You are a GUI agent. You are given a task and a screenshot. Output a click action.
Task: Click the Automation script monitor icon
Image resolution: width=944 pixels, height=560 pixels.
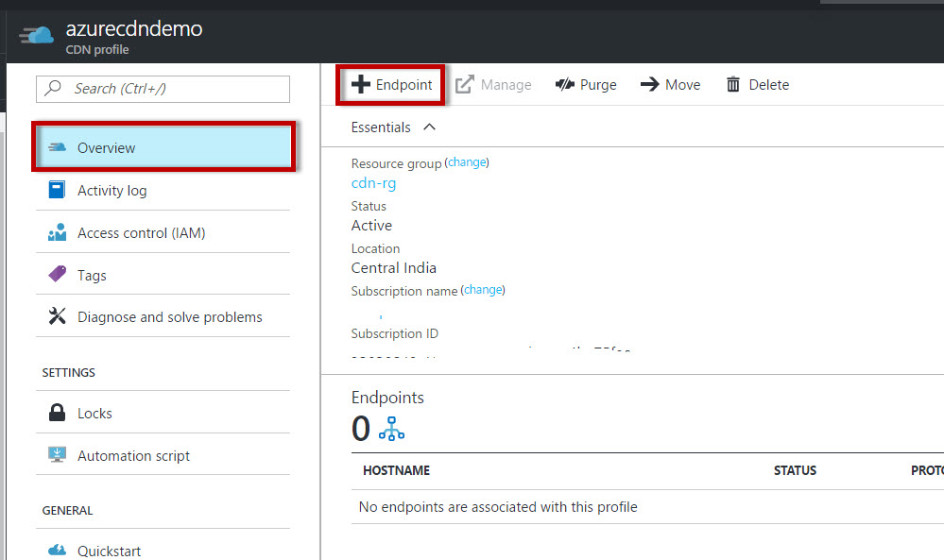58,454
